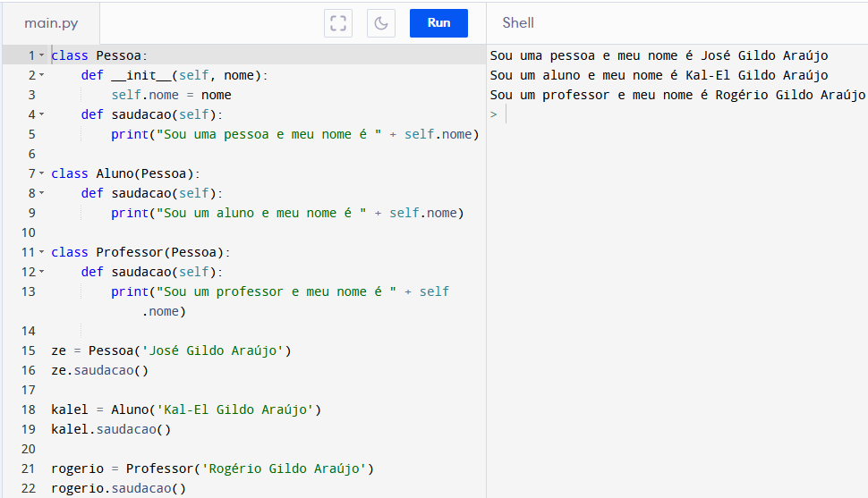The height and width of the screenshot is (498, 868).
Task: Click line number 6 in the gutter
Action: click(31, 154)
